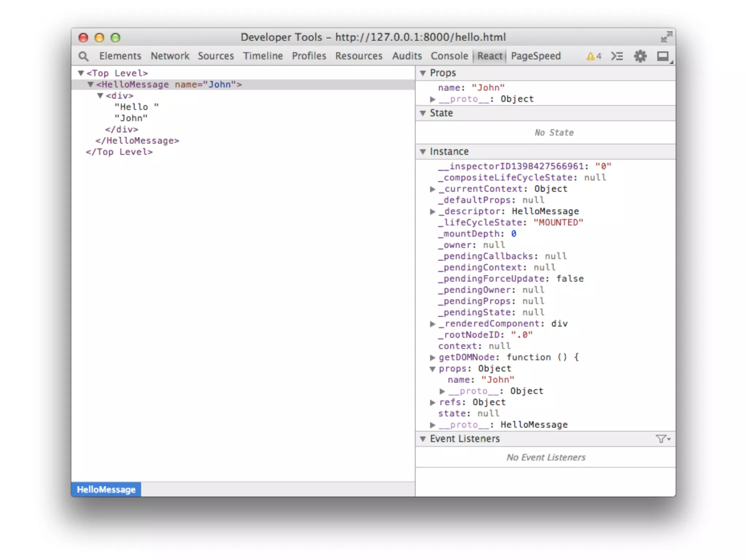Show the console drawer icon
The height and width of the screenshot is (560, 747).
617,56
